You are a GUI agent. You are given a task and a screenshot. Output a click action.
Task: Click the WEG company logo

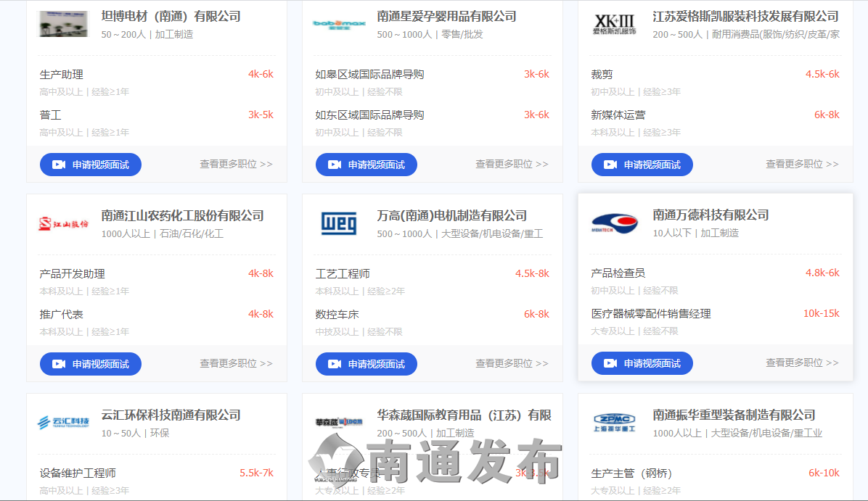tap(339, 223)
